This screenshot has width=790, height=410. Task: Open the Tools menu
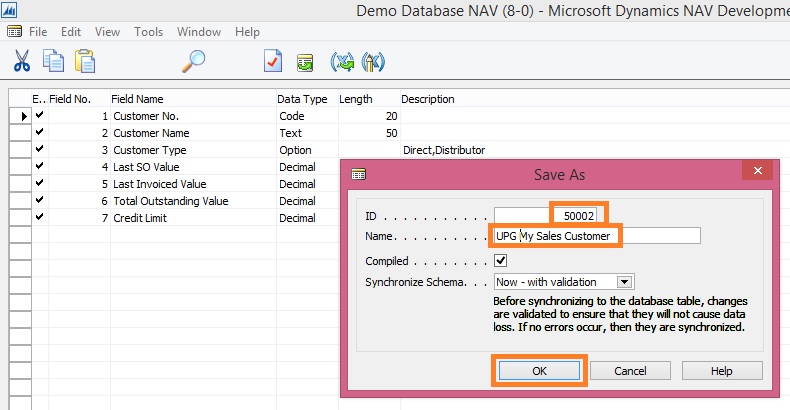coord(149,32)
